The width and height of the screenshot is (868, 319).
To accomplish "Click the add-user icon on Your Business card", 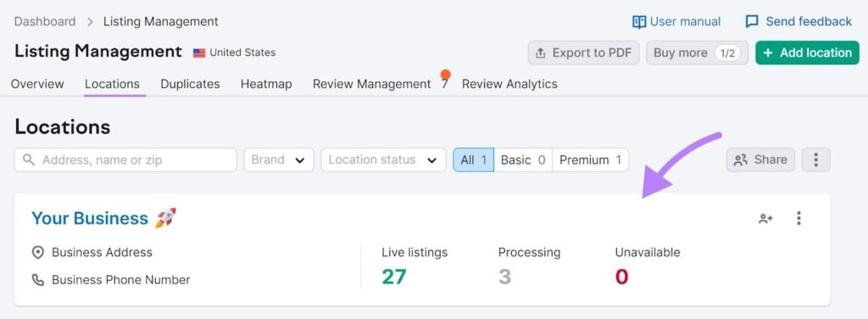I will (765, 218).
